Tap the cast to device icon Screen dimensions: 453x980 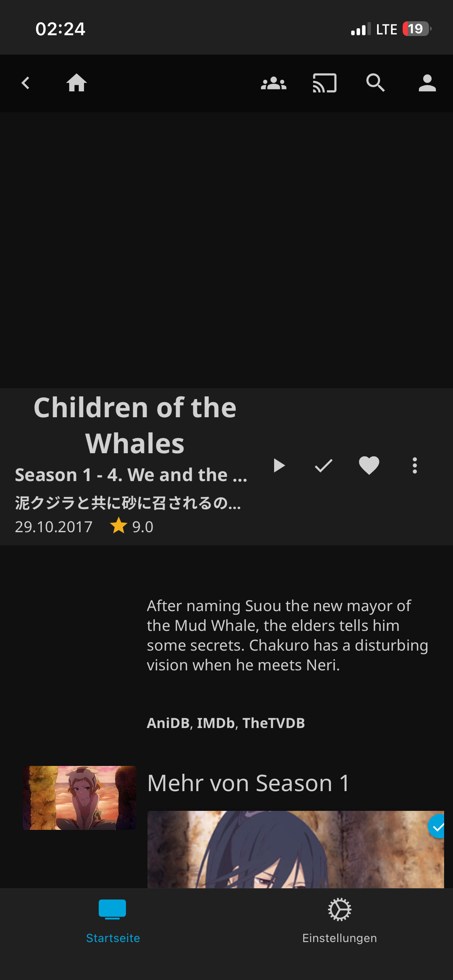[324, 83]
